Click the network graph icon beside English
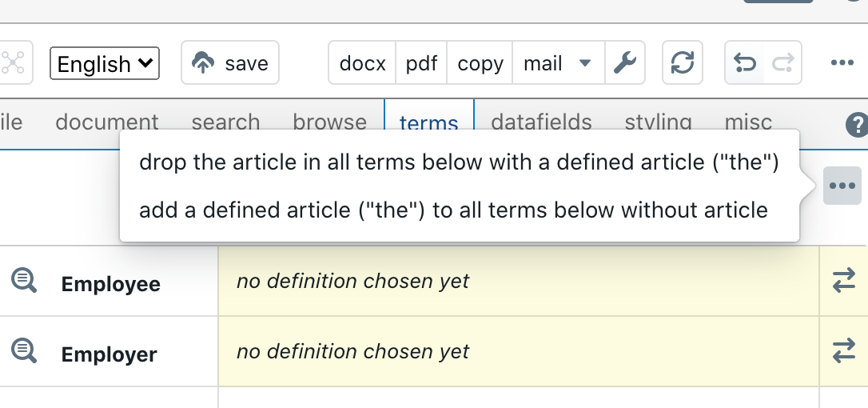The image size is (868, 408). (x=14, y=62)
